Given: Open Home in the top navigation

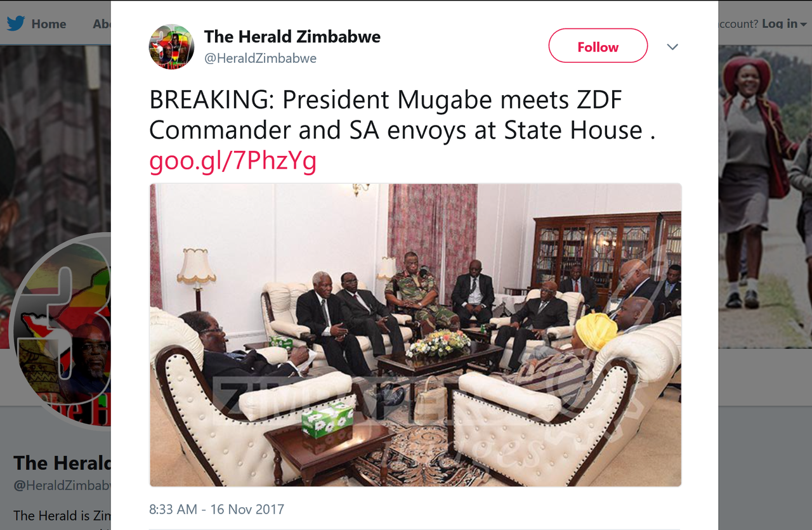Looking at the screenshot, I should click(x=48, y=23).
